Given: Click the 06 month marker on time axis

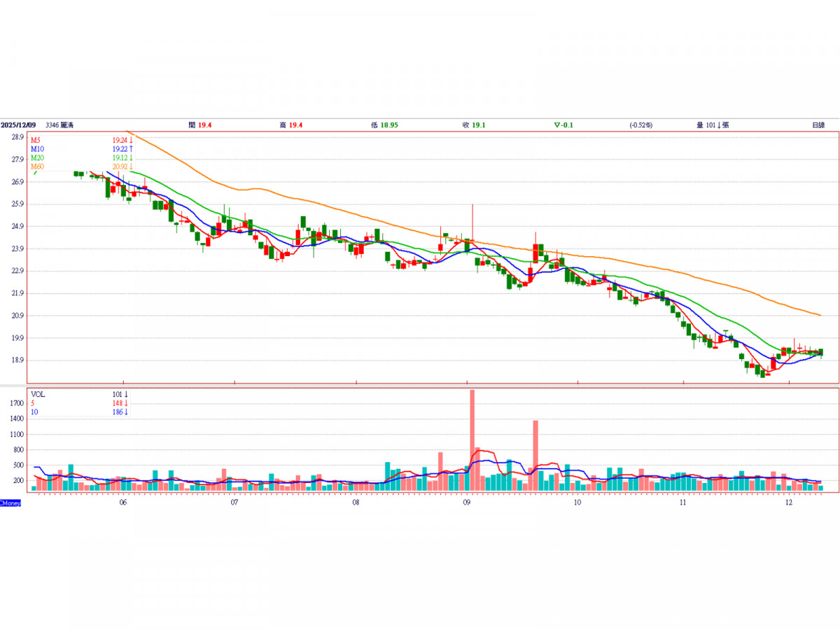Looking at the screenshot, I should (x=123, y=502).
